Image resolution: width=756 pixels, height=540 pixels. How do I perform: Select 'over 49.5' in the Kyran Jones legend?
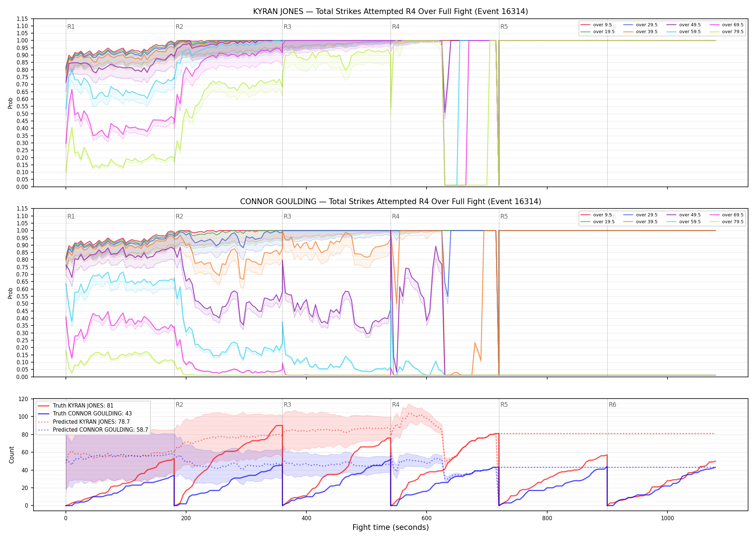click(x=684, y=25)
